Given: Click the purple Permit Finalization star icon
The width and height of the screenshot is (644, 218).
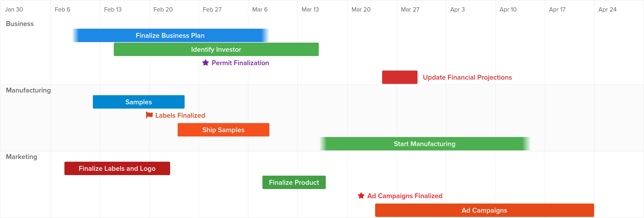Looking at the screenshot, I should [x=206, y=63].
